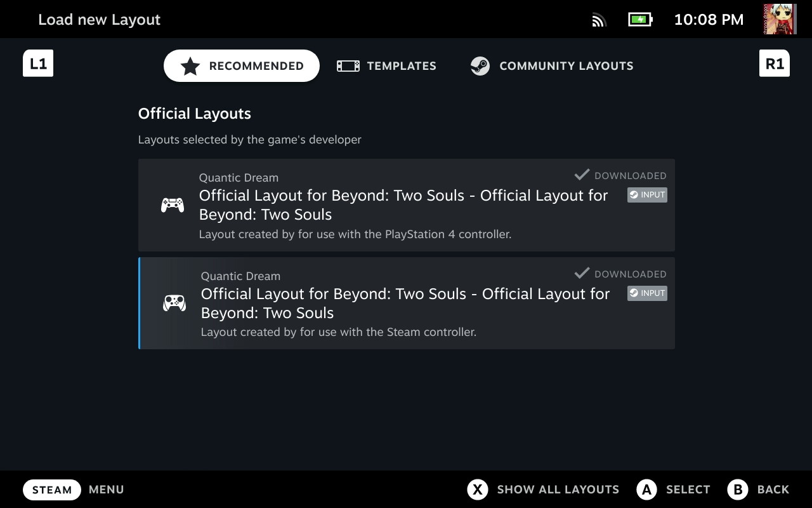Click the Back label in footer
Image resolution: width=812 pixels, height=508 pixels.
[773, 490]
